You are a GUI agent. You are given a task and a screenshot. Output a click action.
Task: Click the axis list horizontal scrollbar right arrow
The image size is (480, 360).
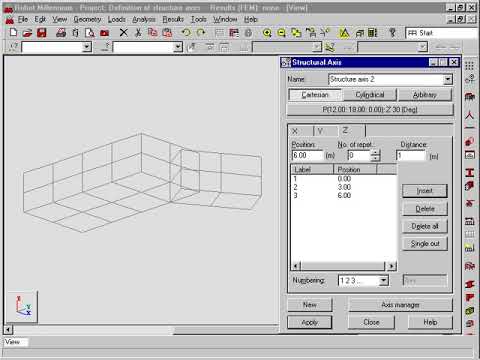click(x=392, y=266)
